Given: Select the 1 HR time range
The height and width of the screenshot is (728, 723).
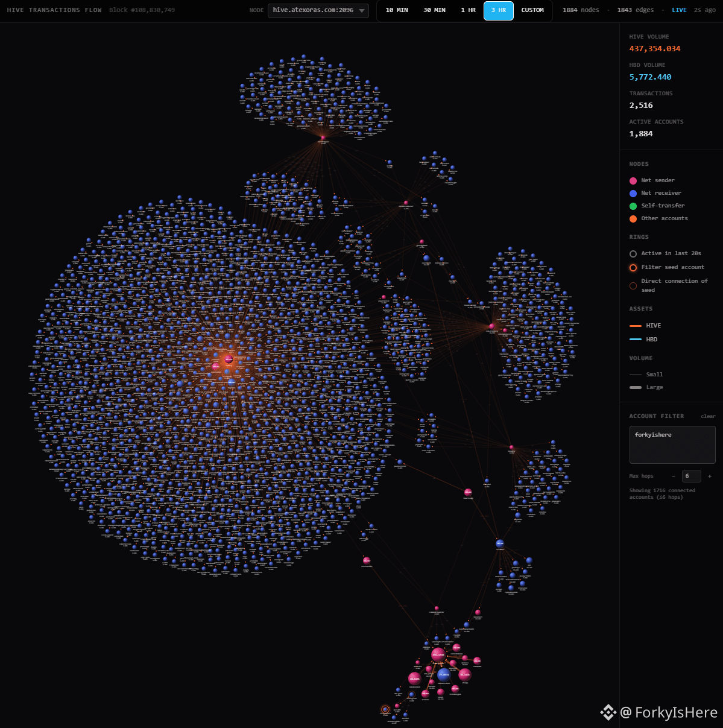Looking at the screenshot, I should click(x=468, y=10).
